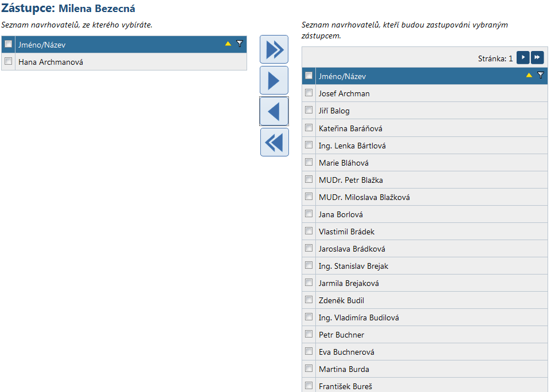Image resolution: width=551 pixels, height=392 pixels.
Task: Check the box for MUDr. Petr Blažka
Action: point(309,179)
